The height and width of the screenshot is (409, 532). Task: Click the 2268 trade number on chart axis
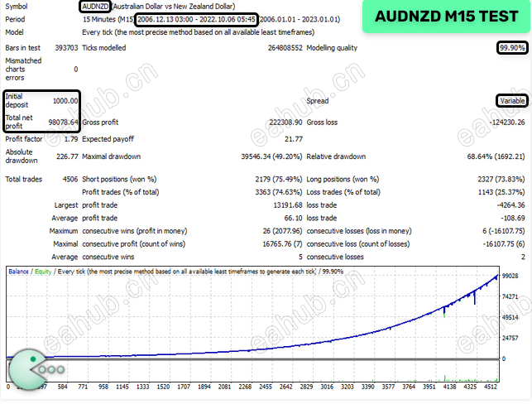tap(245, 387)
